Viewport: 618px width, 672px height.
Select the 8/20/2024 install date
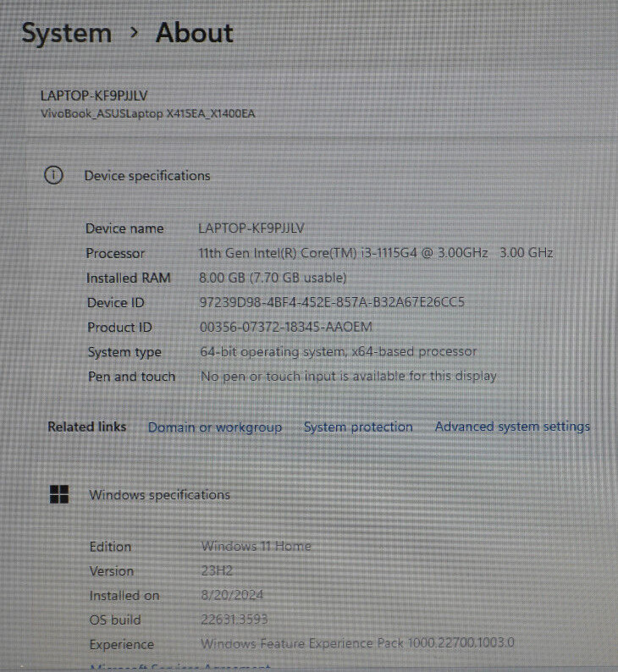[232, 595]
